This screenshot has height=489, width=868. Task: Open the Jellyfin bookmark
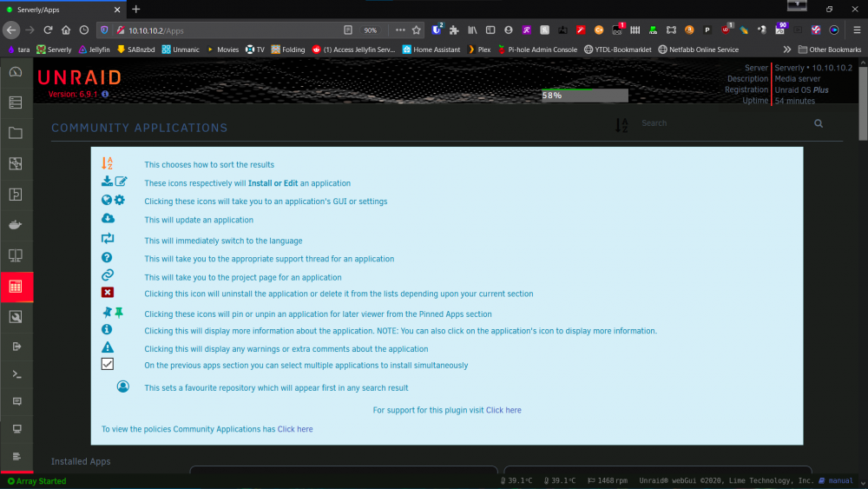pos(94,50)
